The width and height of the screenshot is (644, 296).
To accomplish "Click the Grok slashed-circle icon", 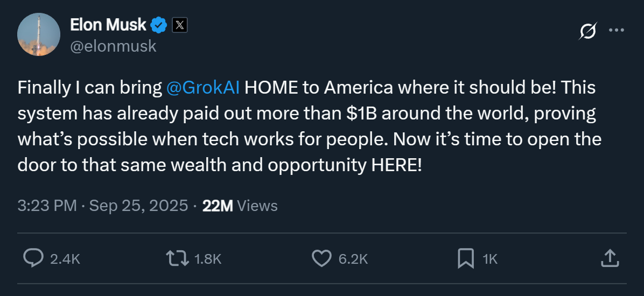I will click(x=587, y=32).
